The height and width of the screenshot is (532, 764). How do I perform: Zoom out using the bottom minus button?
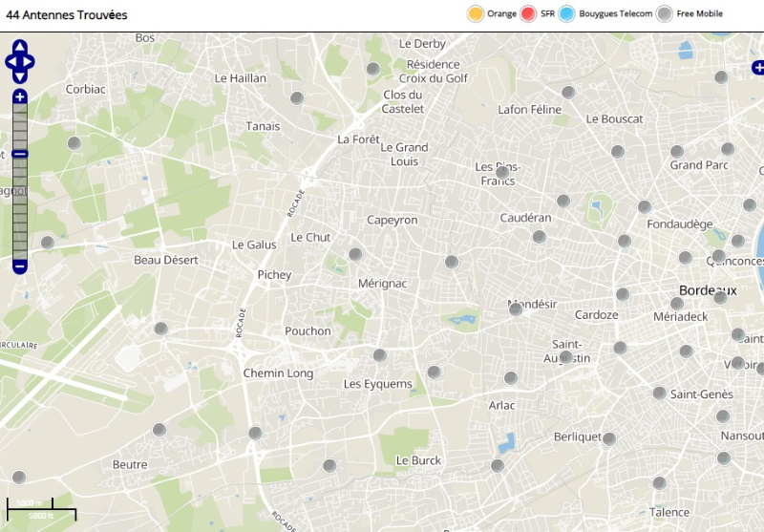[x=20, y=266]
